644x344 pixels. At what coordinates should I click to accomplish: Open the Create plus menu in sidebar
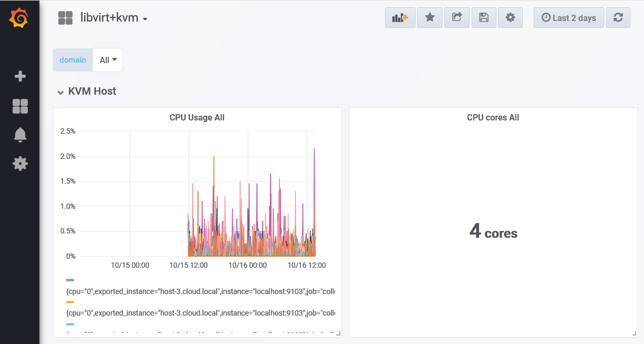point(20,76)
